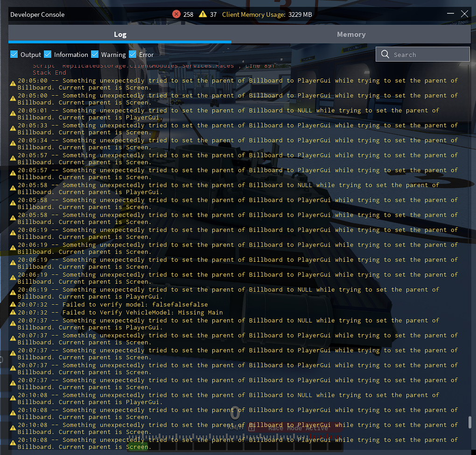Click the Client Memory Usage readout
Screen dimensions: 476x455
click(267, 14)
